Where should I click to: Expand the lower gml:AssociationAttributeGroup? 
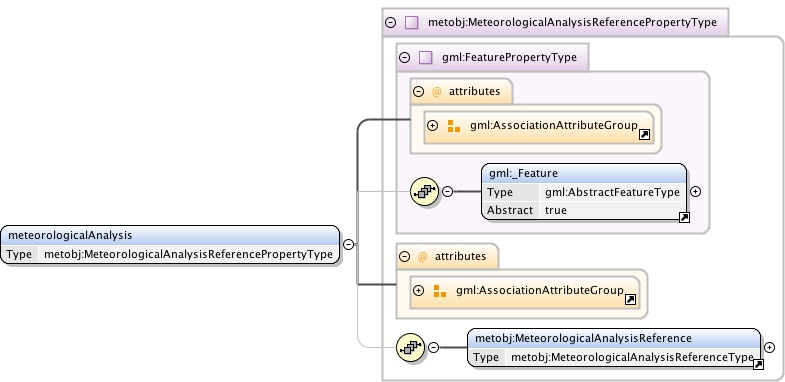[x=419, y=290]
